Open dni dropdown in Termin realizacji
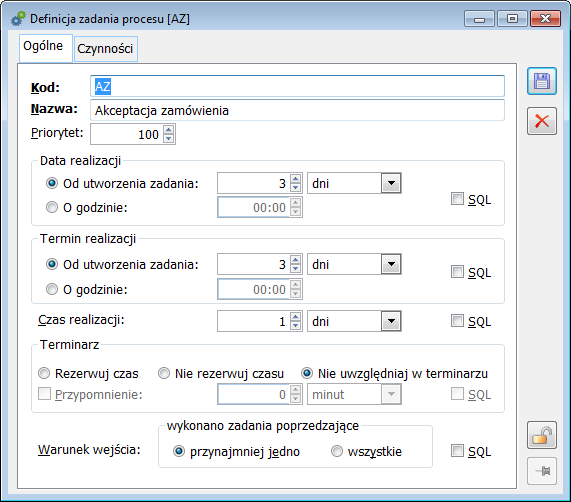This screenshot has width=571, height=502. [391, 264]
